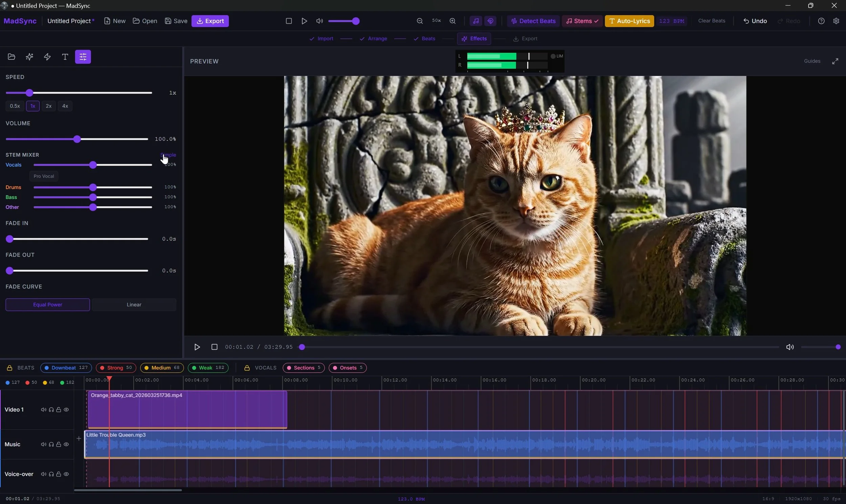Open the Stems dropdown

pos(582,21)
